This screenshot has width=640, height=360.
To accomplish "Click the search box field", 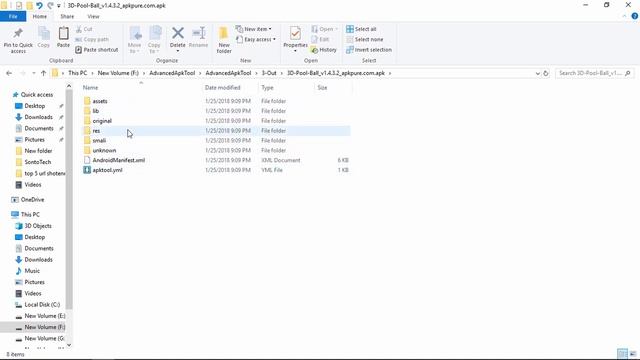I will pos(594,73).
